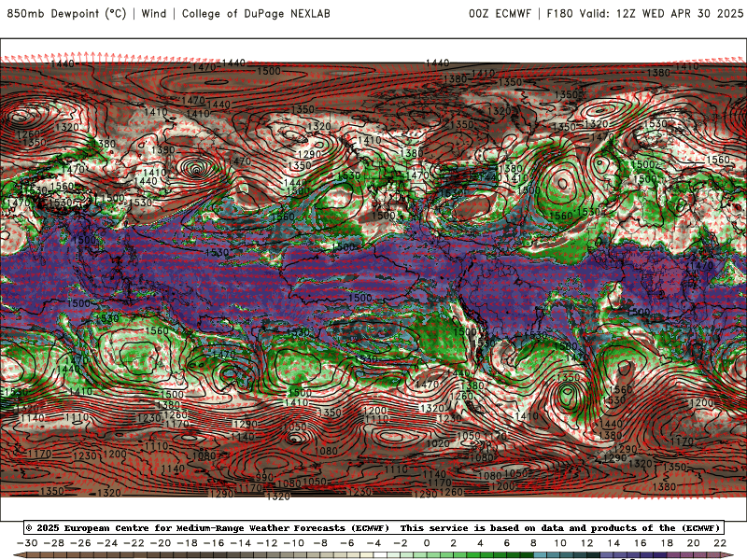The width and height of the screenshot is (747, 560).
Task: Click the -10 value on the dewpoint scale
Action: (x=294, y=543)
